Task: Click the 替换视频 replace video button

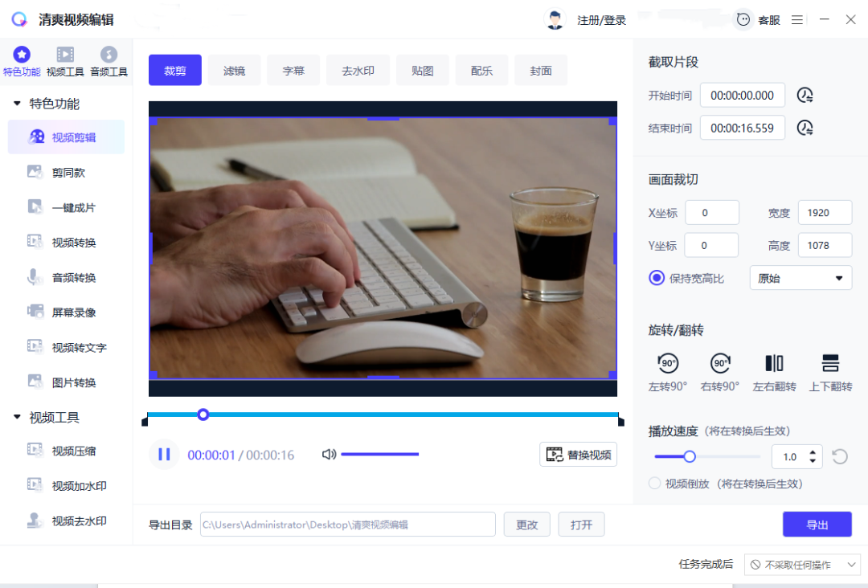Action: (578, 454)
